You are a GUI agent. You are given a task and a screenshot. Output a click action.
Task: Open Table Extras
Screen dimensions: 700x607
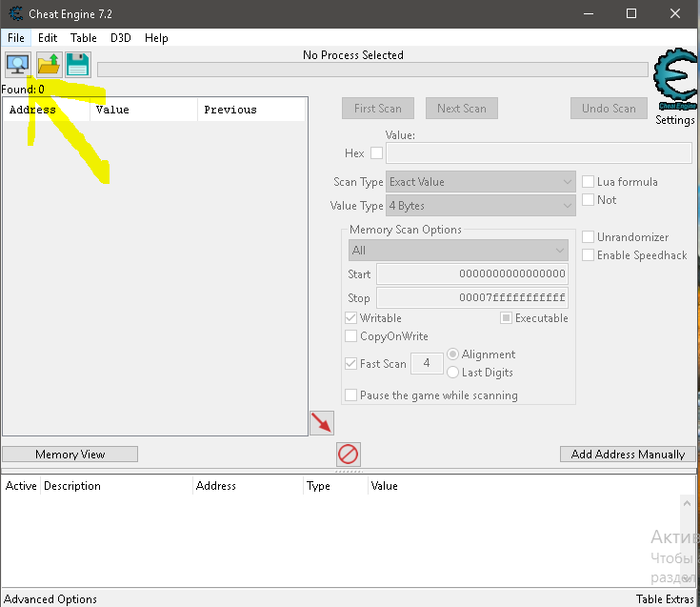[x=665, y=599]
